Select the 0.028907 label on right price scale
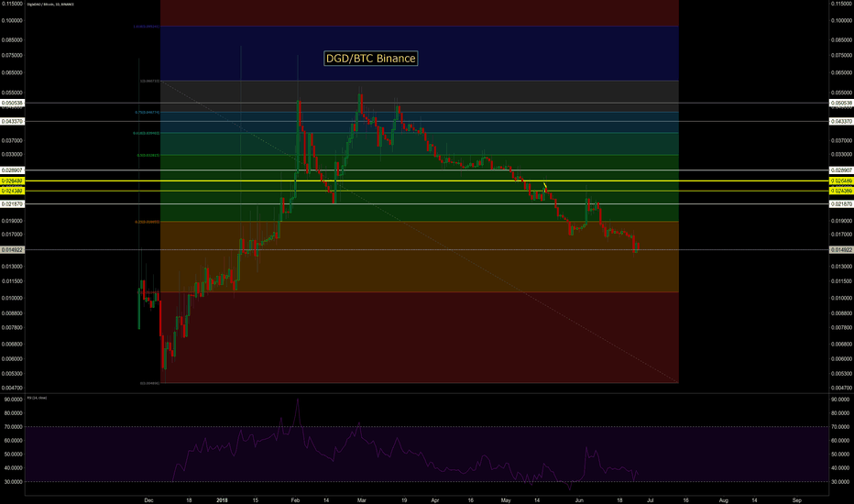Screen dimensions: 854x504 [841, 170]
